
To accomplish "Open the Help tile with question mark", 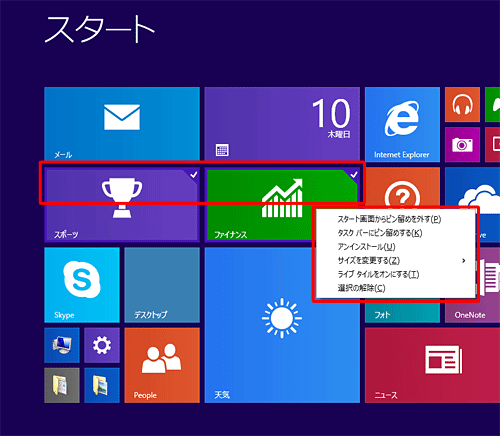I will coord(402,187).
